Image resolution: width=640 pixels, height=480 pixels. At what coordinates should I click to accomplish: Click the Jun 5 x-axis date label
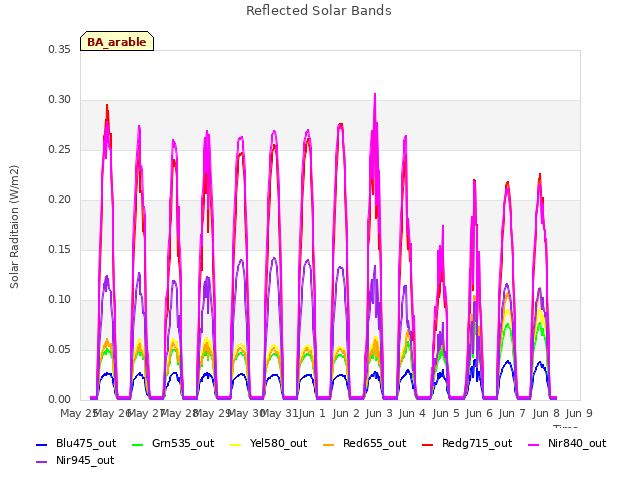pos(446,413)
